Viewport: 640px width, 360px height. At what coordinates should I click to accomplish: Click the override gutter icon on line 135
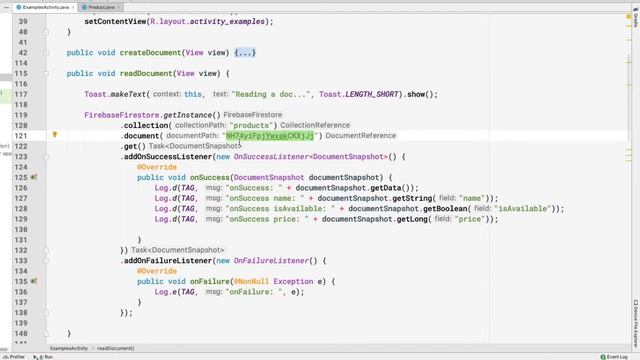point(34,281)
